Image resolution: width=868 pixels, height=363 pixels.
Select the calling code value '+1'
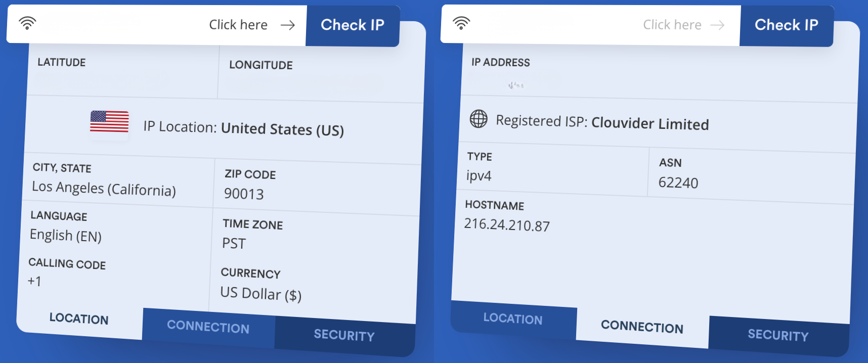click(34, 281)
